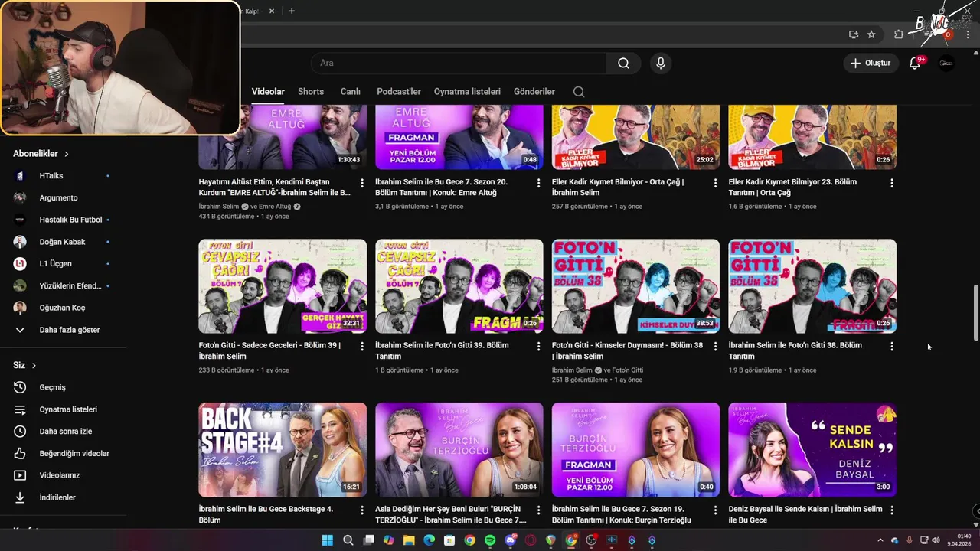This screenshot has height=551, width=980.
Task: Open the Back Stage #4 video thumbnail
Action: pos(283,450)
